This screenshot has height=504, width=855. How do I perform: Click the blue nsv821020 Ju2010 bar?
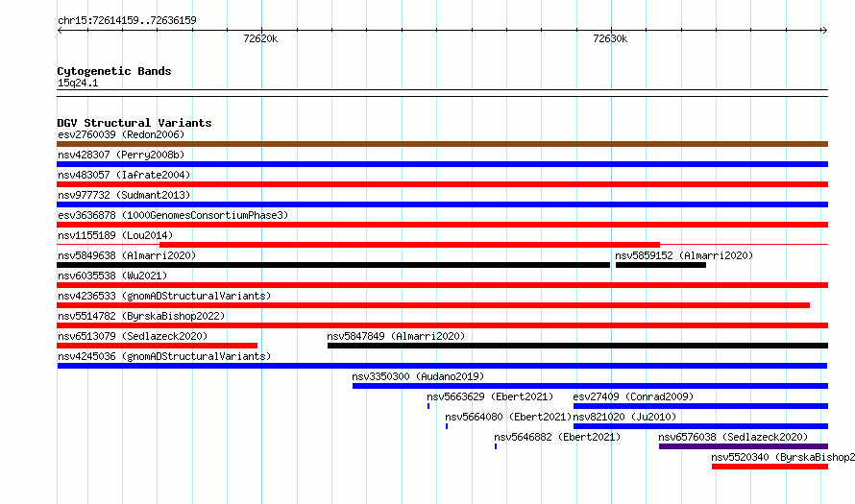click(x=700, y=426)
